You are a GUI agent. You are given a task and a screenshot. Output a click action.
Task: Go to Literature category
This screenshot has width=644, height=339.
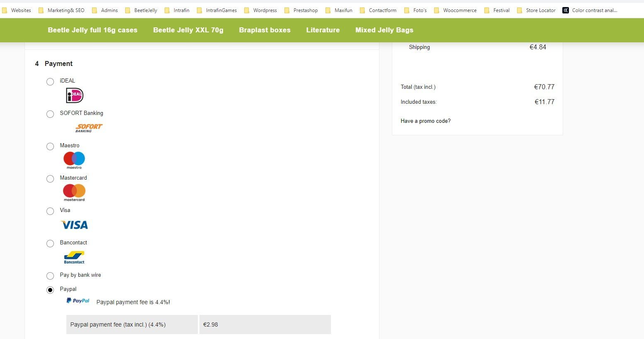[323, 30]
